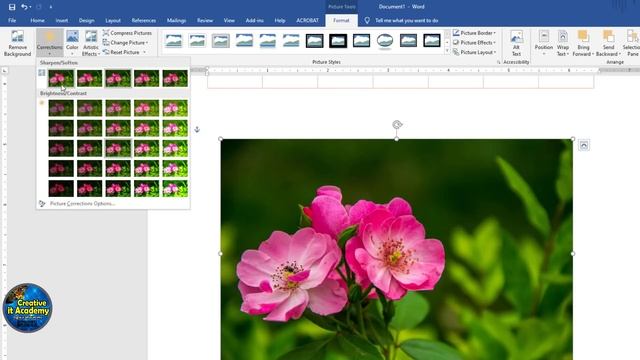The image size is (640, 360).
Task: Click Send Backward
Action: (608, 43)
